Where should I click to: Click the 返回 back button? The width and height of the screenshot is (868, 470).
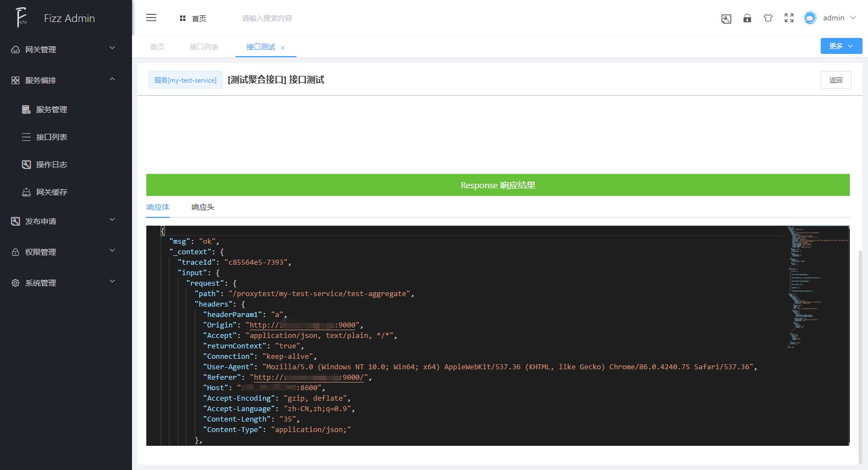click(836, 80)
